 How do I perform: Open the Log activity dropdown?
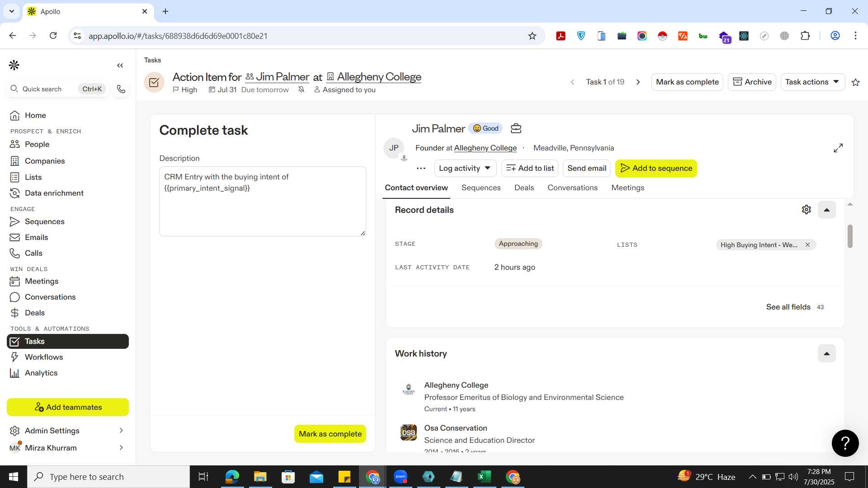(465, 168)
